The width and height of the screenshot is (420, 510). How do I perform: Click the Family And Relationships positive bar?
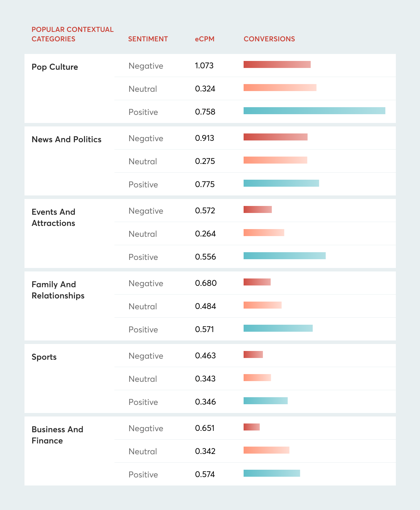click(278, 328)
